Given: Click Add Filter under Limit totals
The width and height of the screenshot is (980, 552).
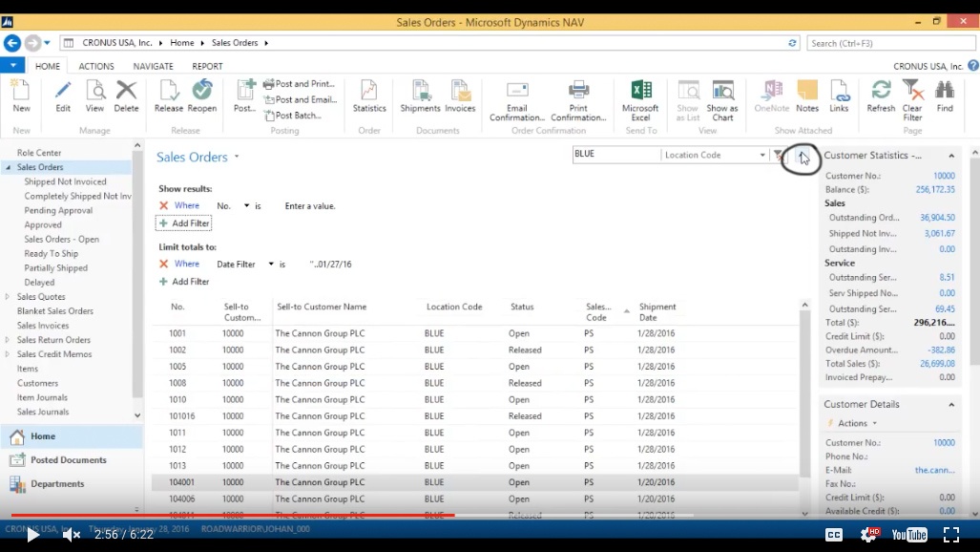Looking at the screenshot, I should [x=184, y=282].
